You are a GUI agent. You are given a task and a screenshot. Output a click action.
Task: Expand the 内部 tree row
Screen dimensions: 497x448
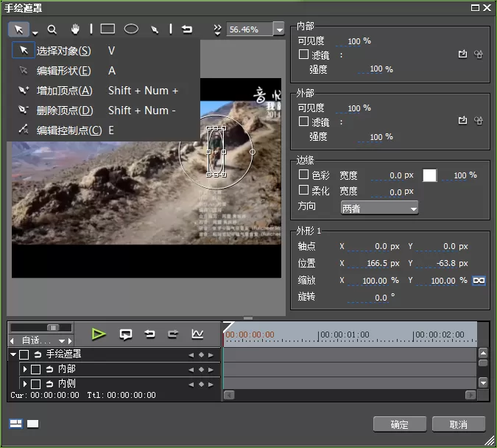click(x=25, y=369)
